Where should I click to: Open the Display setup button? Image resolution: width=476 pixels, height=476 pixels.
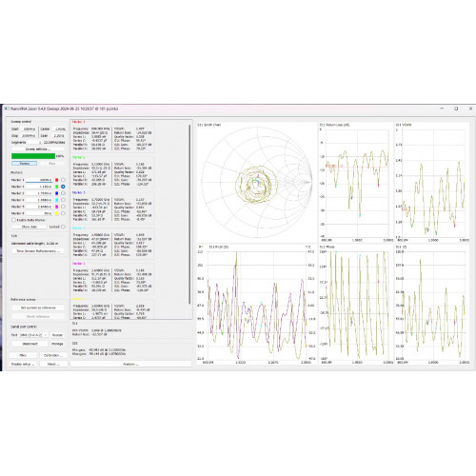coord(23,364)
